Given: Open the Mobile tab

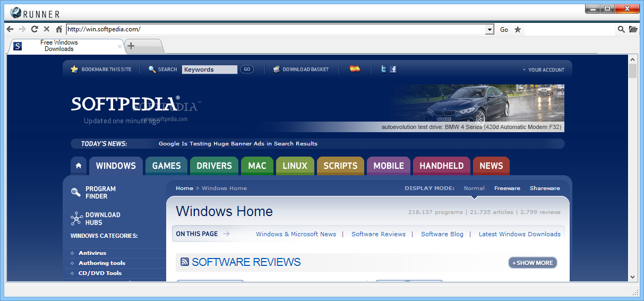Looking at the screenshot, I should 389,166.
